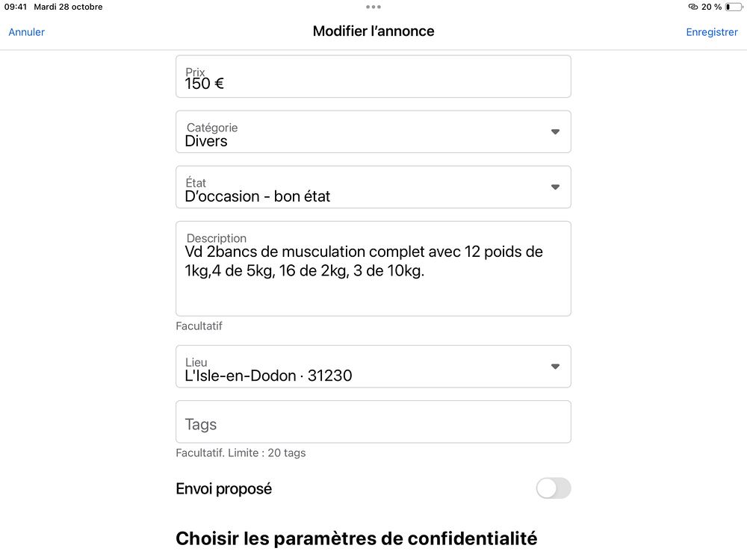Click the empty Tags field
The height and width of the screenshot is (560, 747).
(x=373, y=422)
